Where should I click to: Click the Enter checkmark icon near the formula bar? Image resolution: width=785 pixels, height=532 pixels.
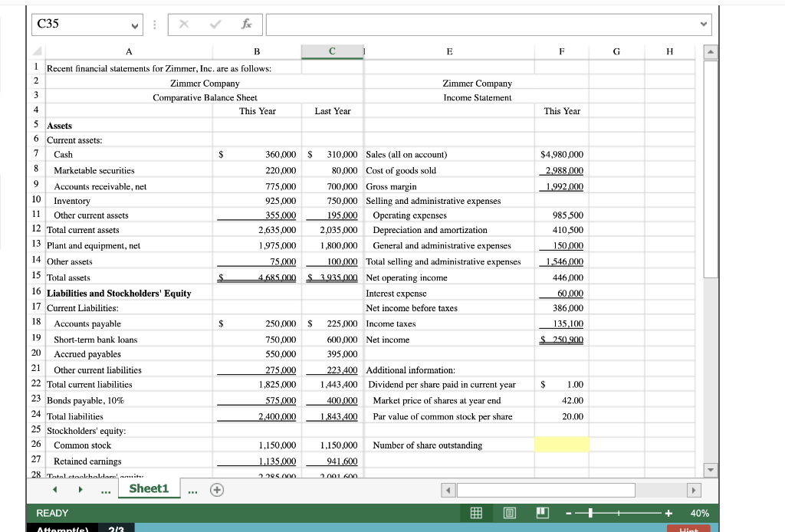pos(215,24)
